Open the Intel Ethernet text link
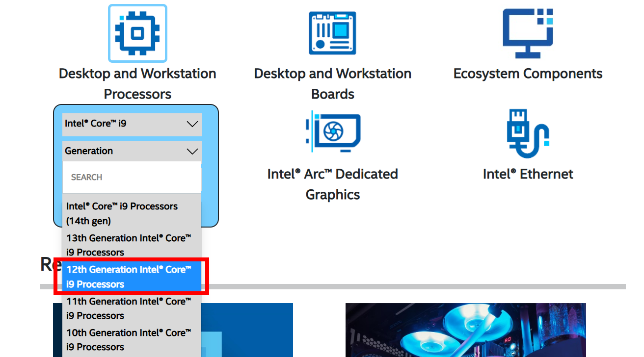 pyautogui.click(x=528, y=174)
